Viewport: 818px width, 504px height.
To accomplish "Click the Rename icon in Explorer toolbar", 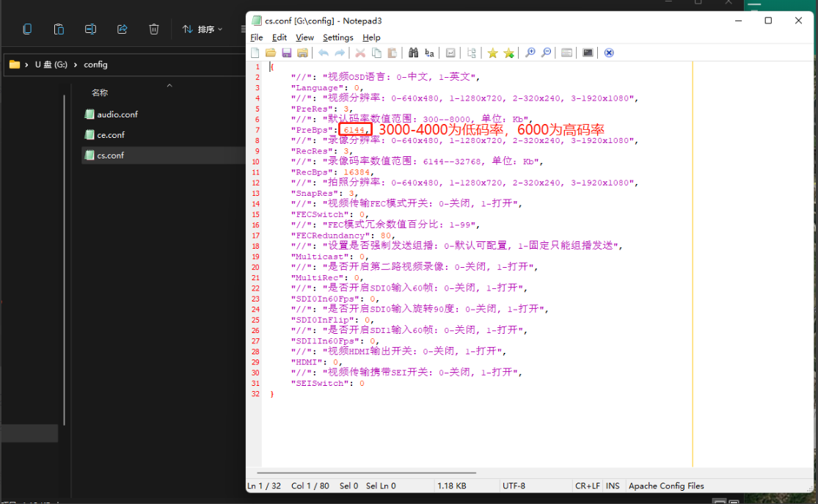I will pyautogui.click(x=90, y=29).
